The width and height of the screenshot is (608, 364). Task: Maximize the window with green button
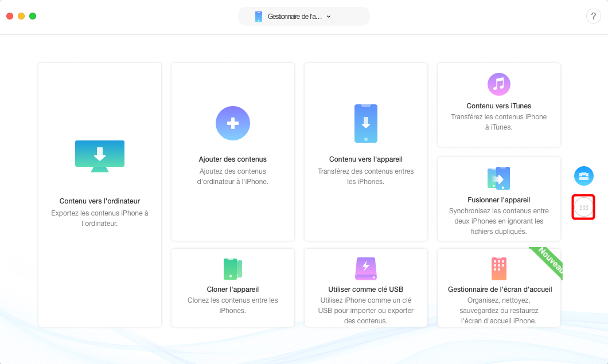coord(33,16)
